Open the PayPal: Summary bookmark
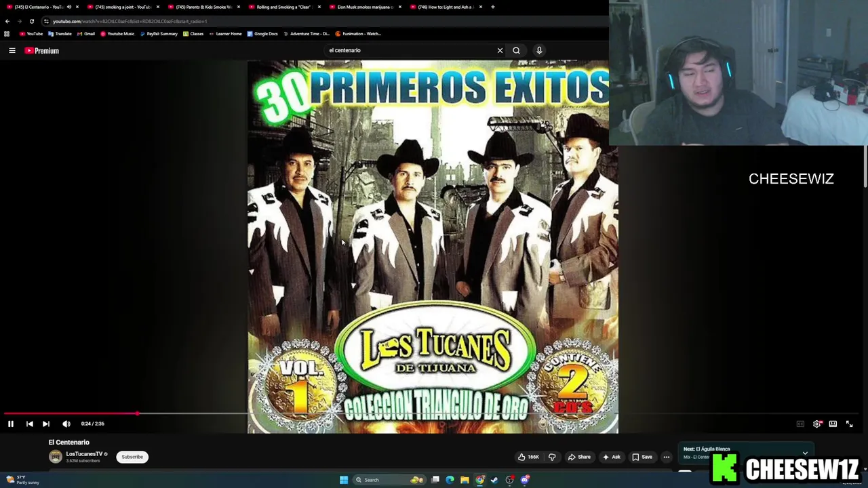 (x=159, y=34)
